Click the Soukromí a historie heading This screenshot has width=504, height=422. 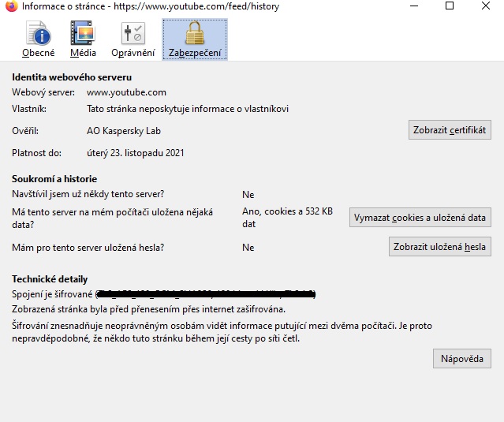(x=54, y=179)
